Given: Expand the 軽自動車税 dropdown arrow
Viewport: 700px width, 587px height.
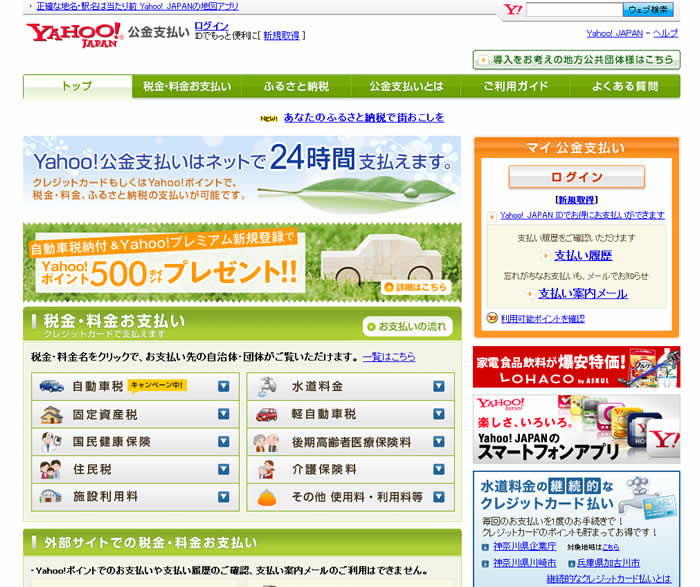Looking at the screenshot, I should click(x=439, y=414).
